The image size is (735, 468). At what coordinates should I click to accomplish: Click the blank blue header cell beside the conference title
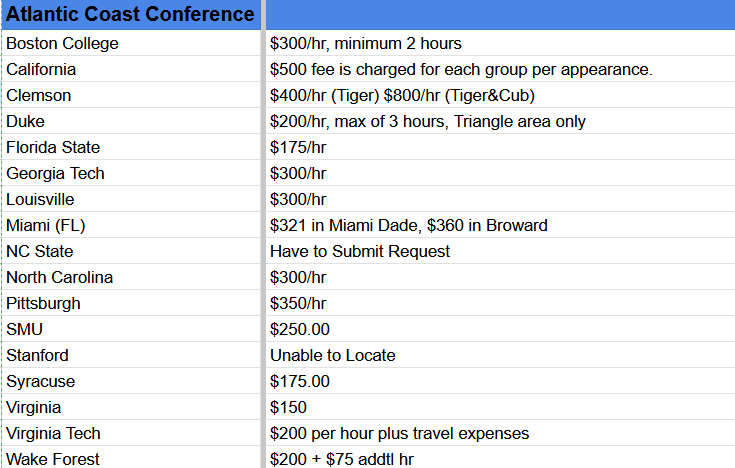tap(500, 15)
